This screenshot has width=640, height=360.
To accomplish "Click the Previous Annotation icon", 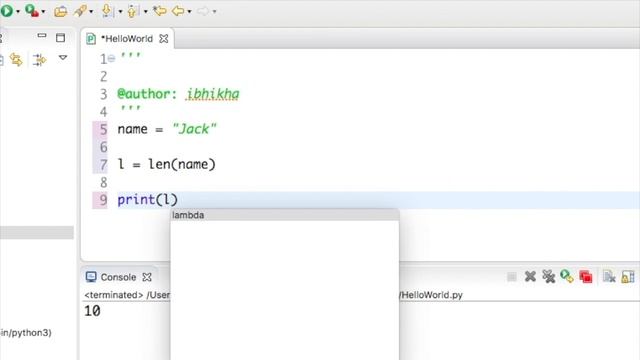I will click(x=132, y=11).
